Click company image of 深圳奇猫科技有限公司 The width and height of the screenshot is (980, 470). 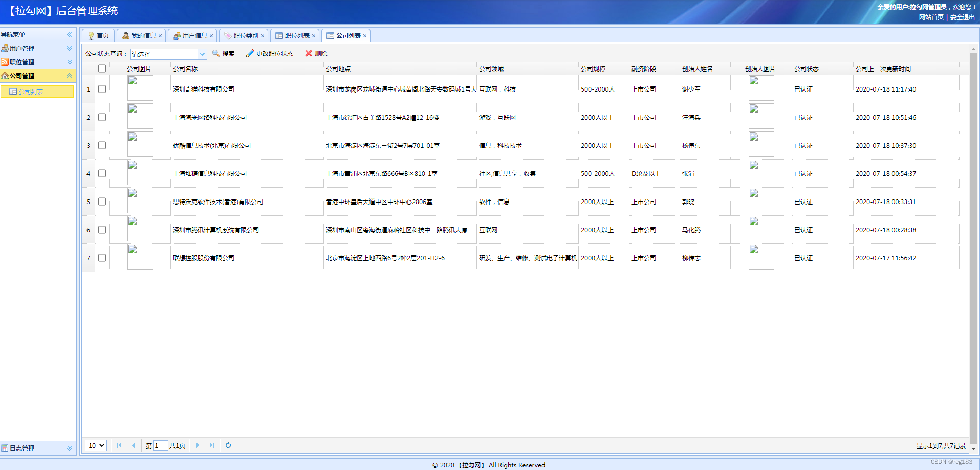click(x=140, y=88)
